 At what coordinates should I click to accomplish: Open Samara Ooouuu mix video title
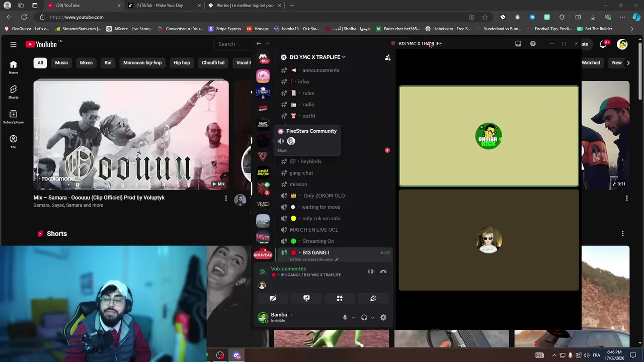(99, 198)
